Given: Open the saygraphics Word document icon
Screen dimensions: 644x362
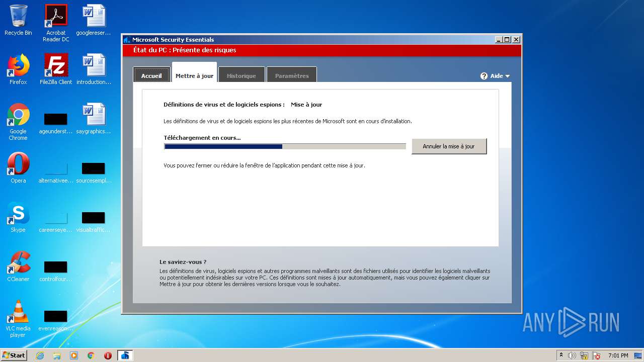Looking at the screenshot, I should [x=94, y=119].
